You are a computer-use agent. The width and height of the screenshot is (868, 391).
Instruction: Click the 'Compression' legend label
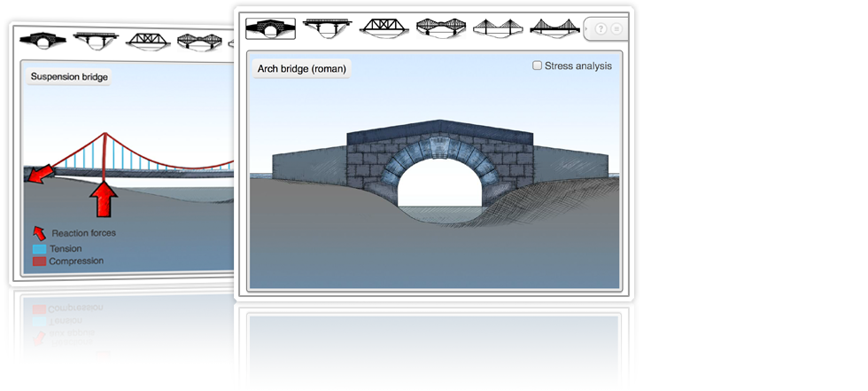76,262
